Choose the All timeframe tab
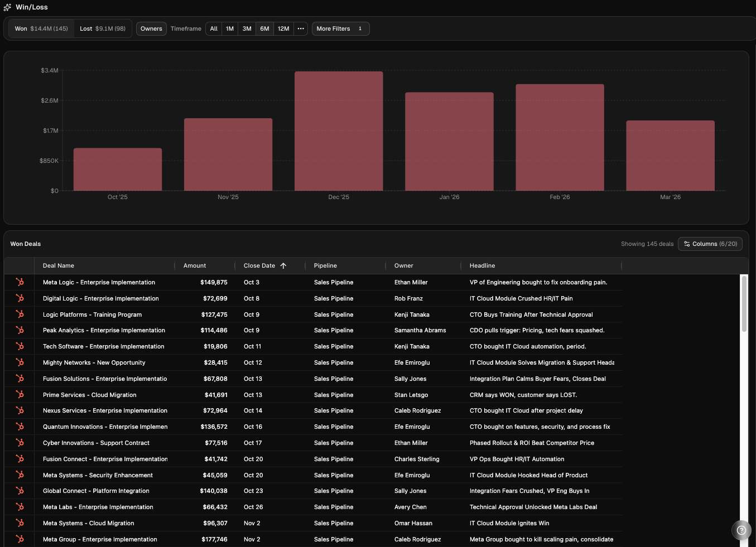756x547 pixels. pyautogui.click(x=214, y=28)
